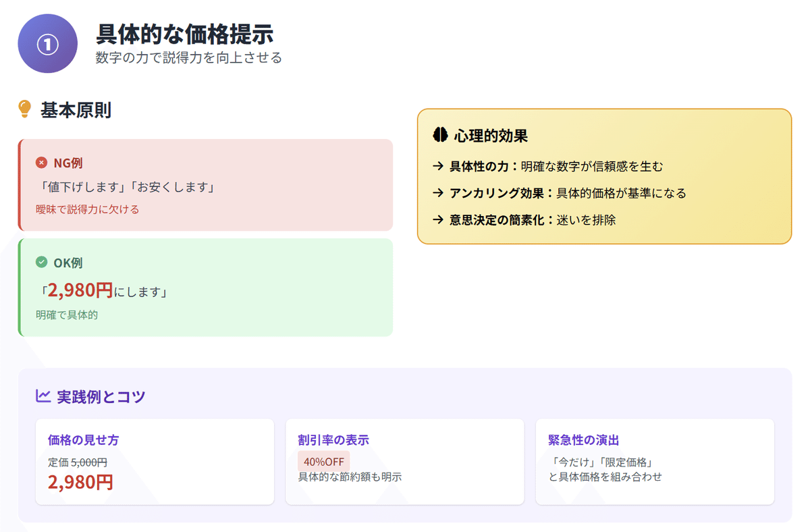Image resolution: width=810 pixels, height=532 pixels.
Task: Click the 40%OFF badge
Action: tap(324, 462)
